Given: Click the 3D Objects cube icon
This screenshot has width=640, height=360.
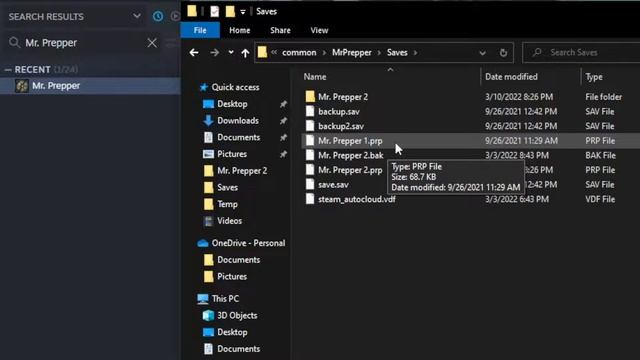Looking at the screenshot, I should pos(208,315).
